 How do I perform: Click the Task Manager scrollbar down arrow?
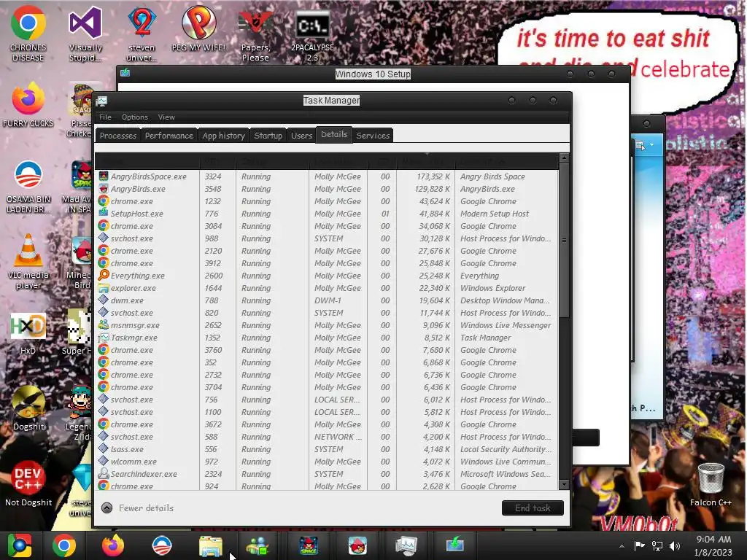564,485
